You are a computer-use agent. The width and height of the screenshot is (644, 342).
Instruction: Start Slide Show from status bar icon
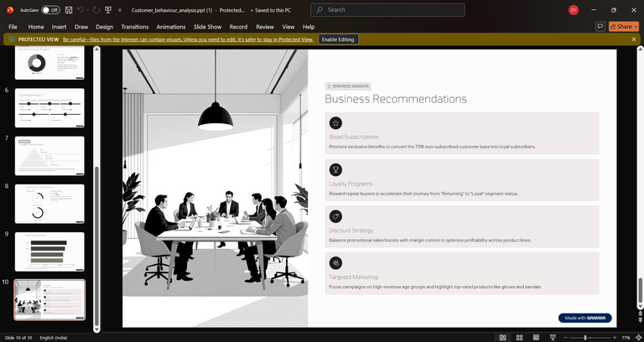pos(553,338)
